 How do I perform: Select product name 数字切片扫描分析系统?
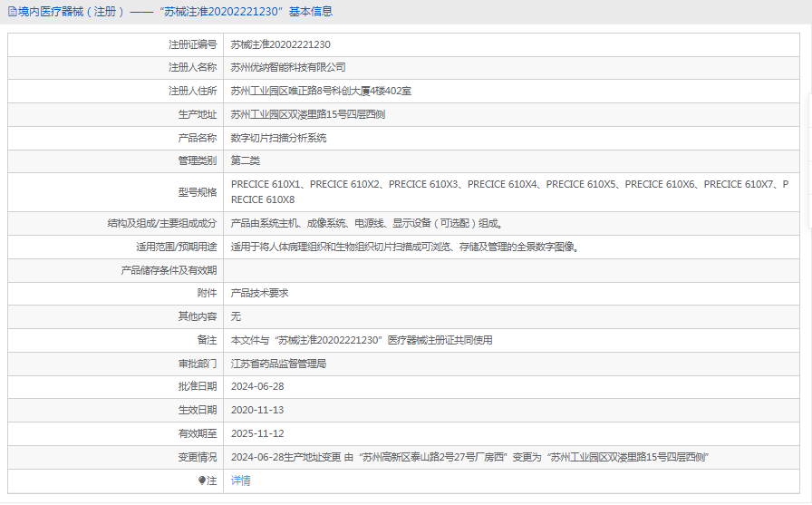pyautogui.click(x=278, y=138)
